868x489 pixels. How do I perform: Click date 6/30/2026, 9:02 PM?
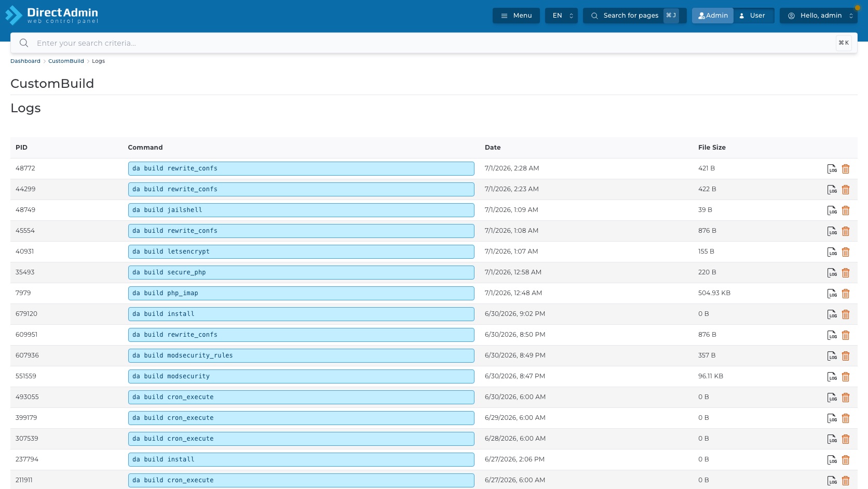pos(515,314)
